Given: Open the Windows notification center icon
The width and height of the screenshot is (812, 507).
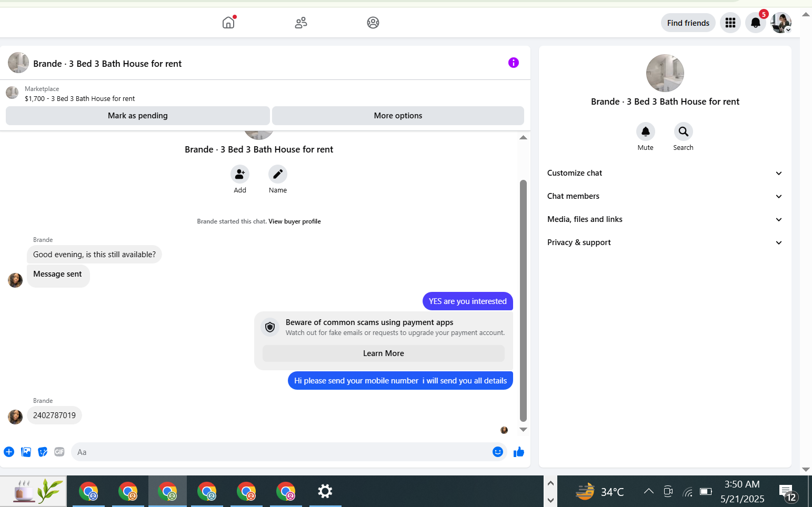Looking at the screenshot, I should (x=788, y=493).
